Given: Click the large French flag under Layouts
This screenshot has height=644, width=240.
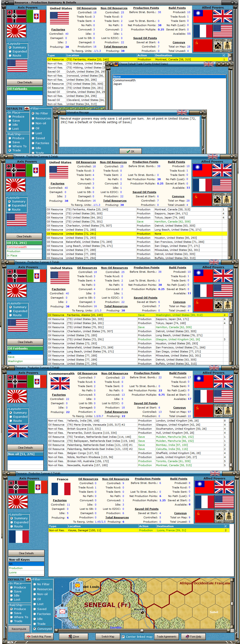Looking at the screenshot, I should click(x=19, y=537).
